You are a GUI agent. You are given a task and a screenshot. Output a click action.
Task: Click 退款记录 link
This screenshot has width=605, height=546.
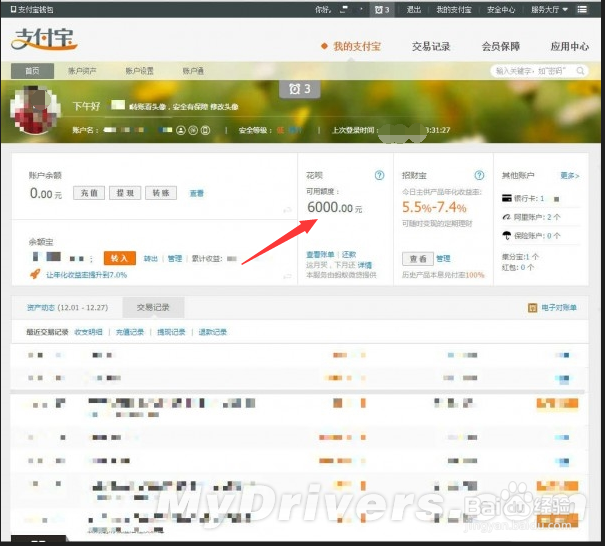click(212, 332)
